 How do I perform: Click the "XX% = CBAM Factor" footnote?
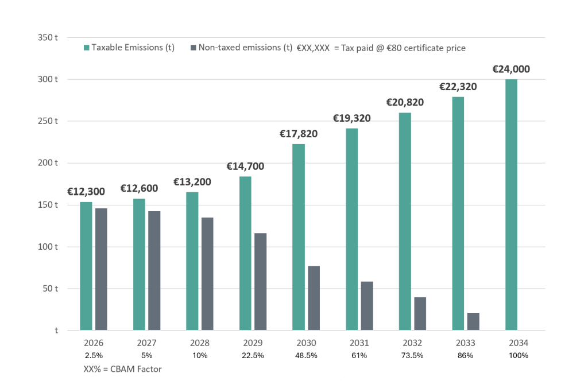122,369
